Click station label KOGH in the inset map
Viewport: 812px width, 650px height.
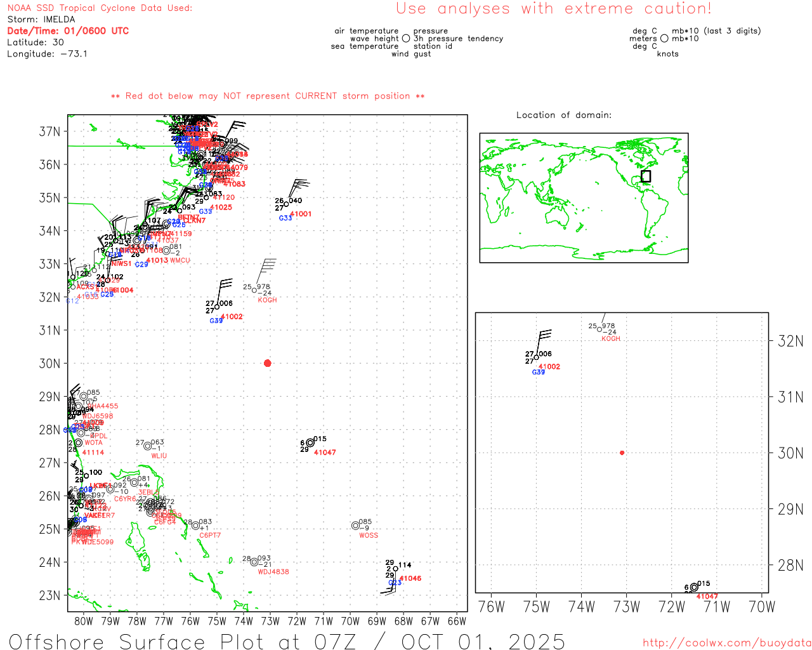pos(611,339)
